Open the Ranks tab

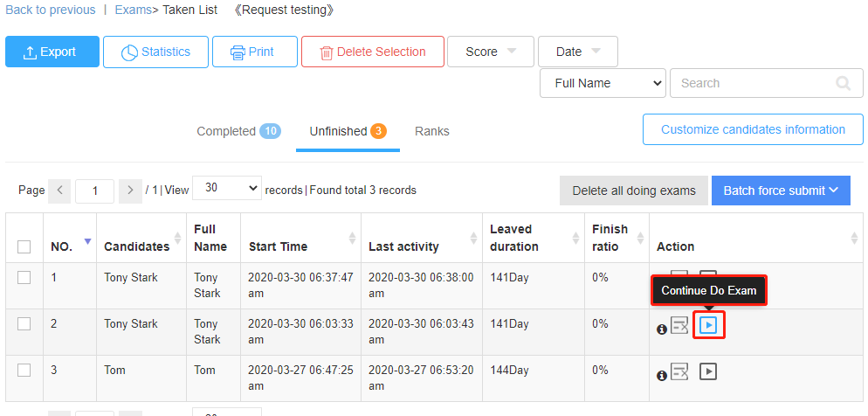(x=432, y=131)
